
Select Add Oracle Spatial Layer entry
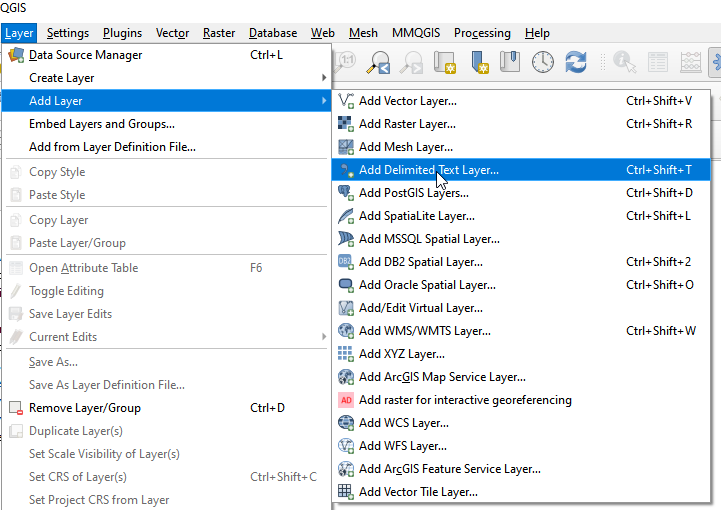(521, 285)
